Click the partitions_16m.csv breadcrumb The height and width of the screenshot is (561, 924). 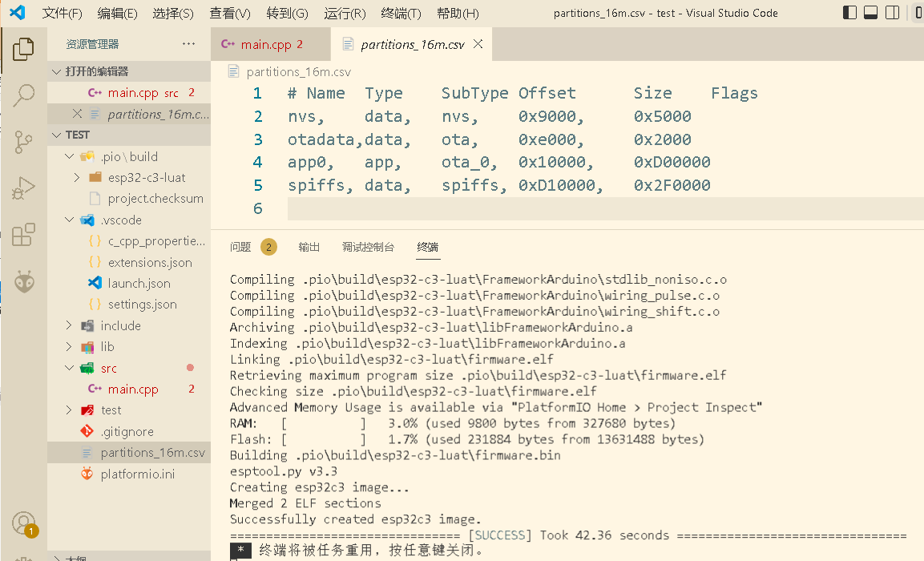point(298,72)
